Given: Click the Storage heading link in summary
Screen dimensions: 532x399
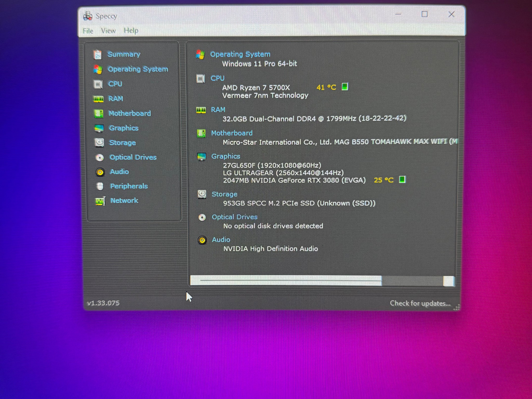Looking at the screenshot, I should click(225, 194).
